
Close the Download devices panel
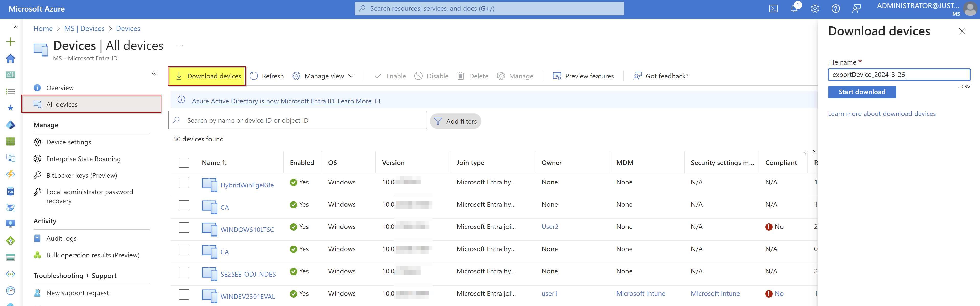962,31
